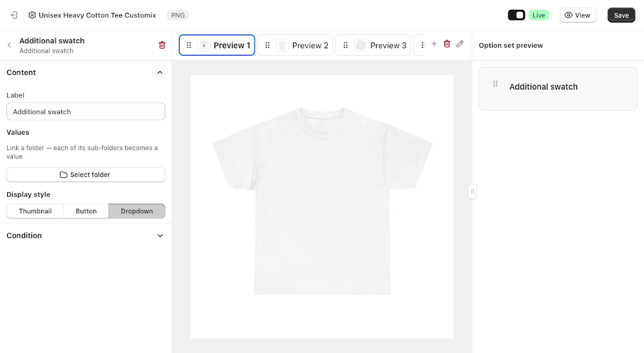Switch to Preview 1 tab
Viewport: 644px width, 353px height.
click(x=217, y=45)
